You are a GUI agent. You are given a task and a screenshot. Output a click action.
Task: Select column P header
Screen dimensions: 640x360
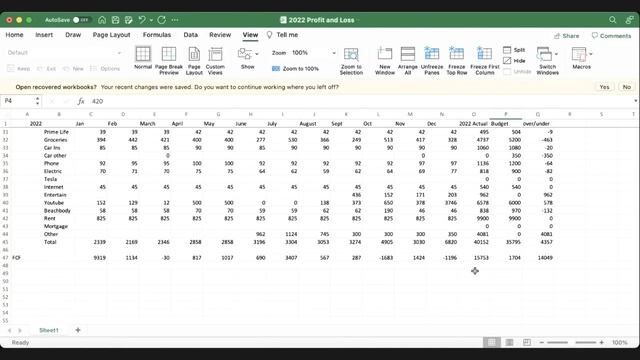506,114
